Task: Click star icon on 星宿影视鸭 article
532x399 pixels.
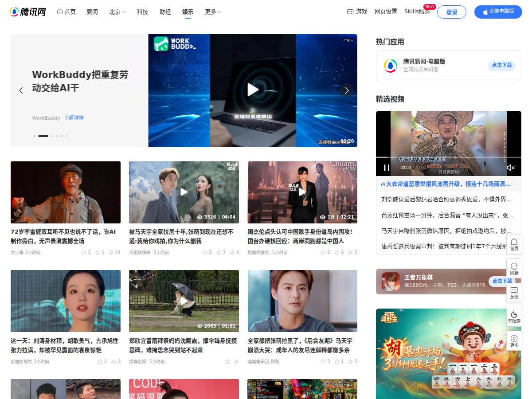Action: pos(100,361)
